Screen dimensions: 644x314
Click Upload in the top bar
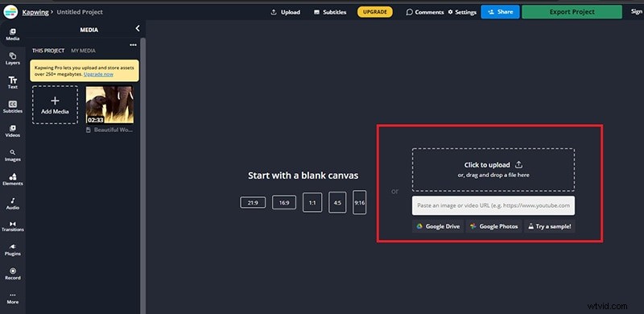[x=286, y=12]
